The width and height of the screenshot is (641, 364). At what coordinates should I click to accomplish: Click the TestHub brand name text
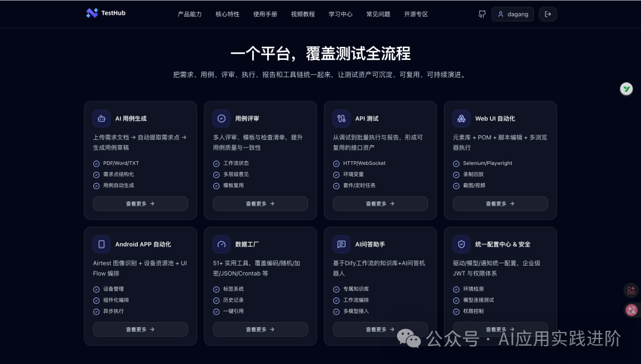pyautogui.click(x=113, y=13)
